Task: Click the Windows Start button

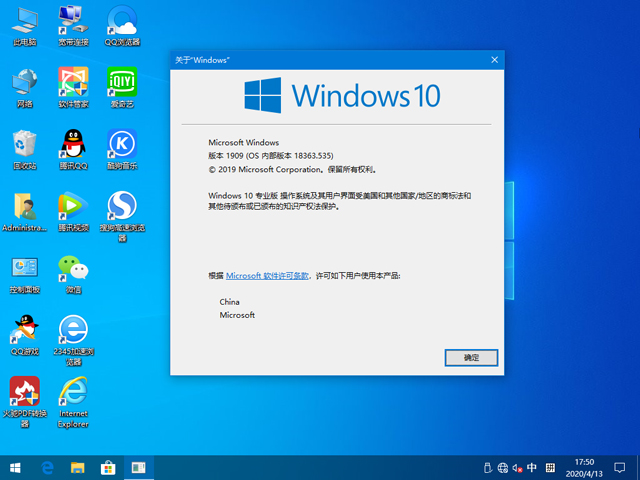Action: point(15,468)
